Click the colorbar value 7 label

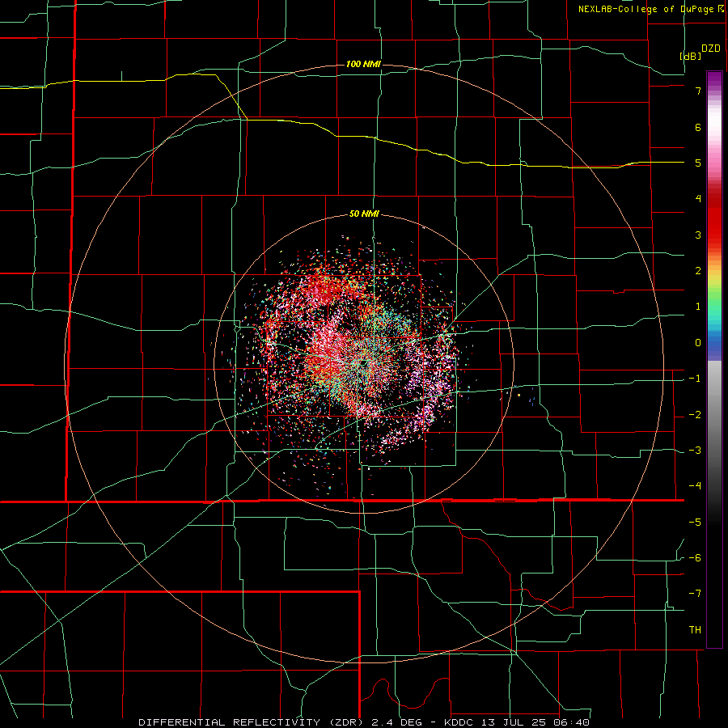pos(698,91)
